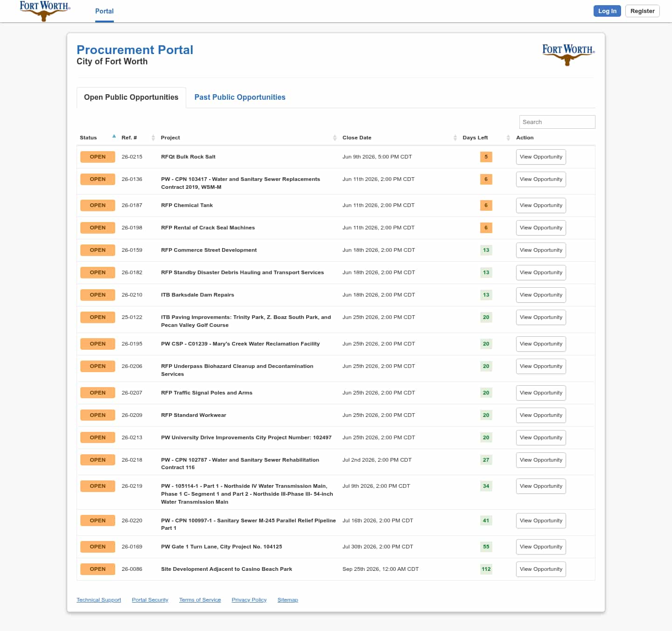Click reference number 26-0220

[132, 520]
